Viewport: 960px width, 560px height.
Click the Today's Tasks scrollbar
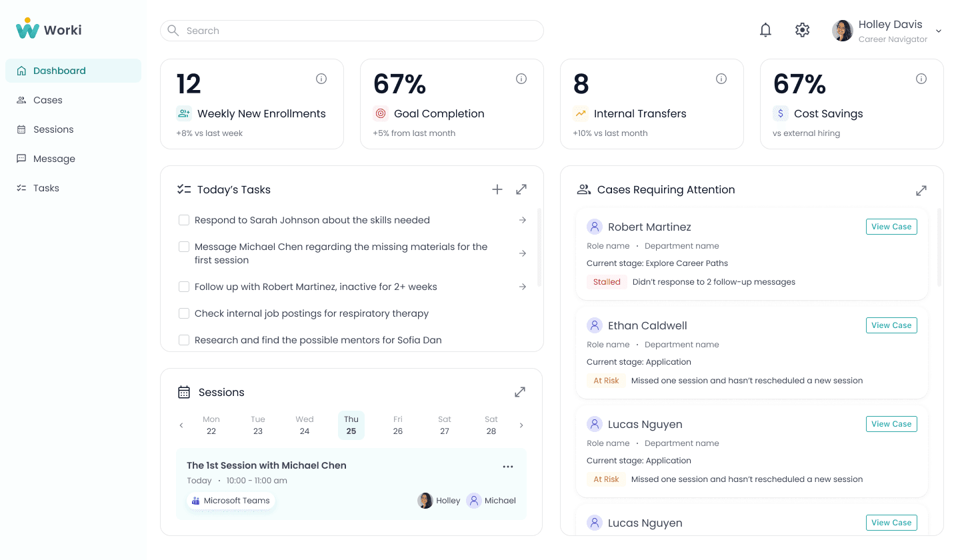pyautogui.click(x=539, y=247)
